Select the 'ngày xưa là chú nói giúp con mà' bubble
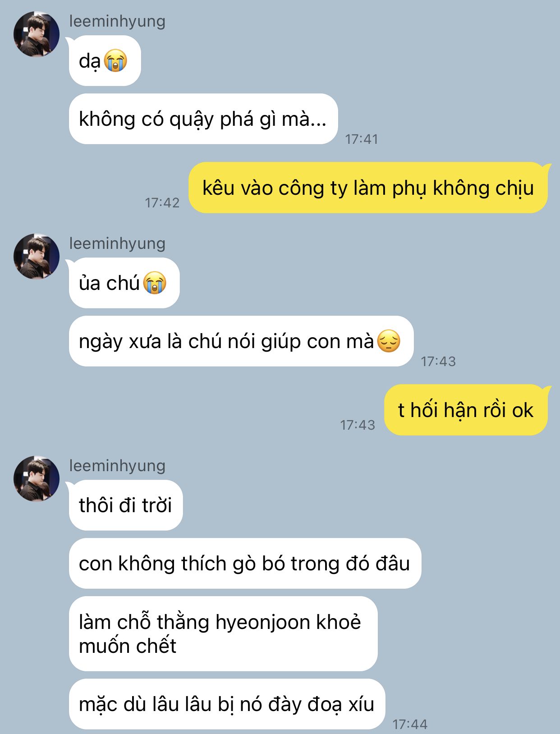Viewport: 560px width, 734px height. [241, 341]
